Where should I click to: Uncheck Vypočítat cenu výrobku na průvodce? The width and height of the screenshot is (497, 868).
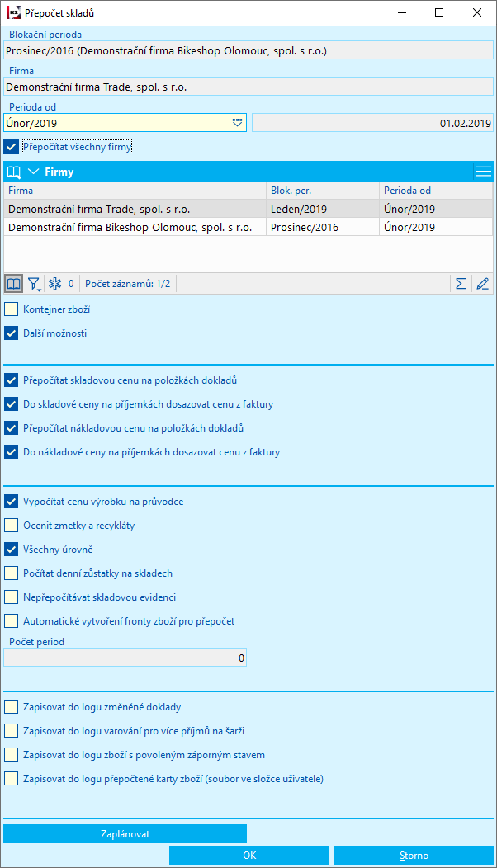pyautogui.click(x=11, y=502)
